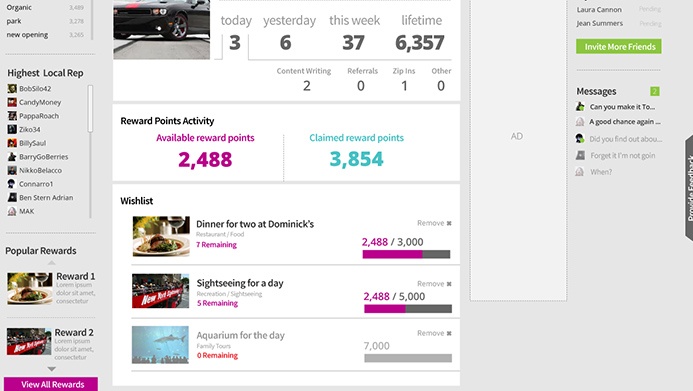This screenshot has width=693, height=391.
Task: Click the Highest Local Rep scrollbar
Action: 90,108
